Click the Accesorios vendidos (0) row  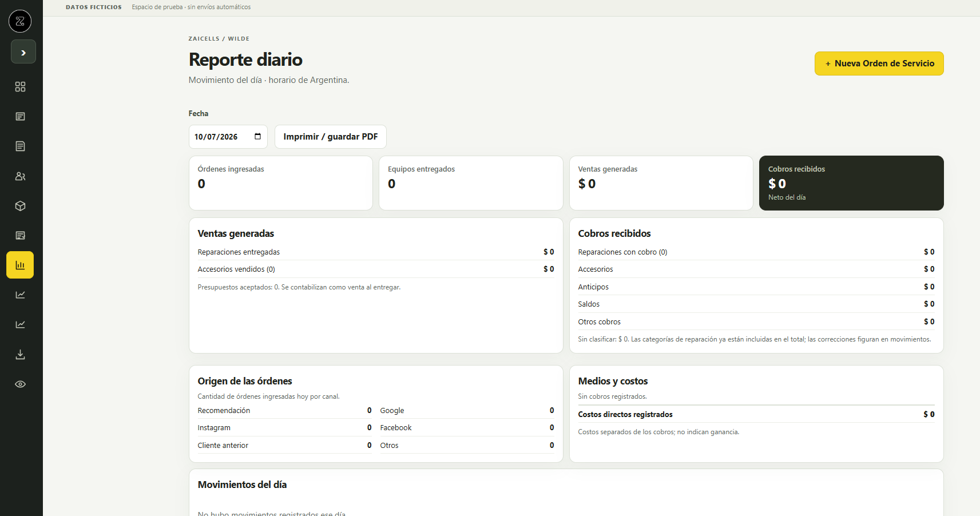376,269
